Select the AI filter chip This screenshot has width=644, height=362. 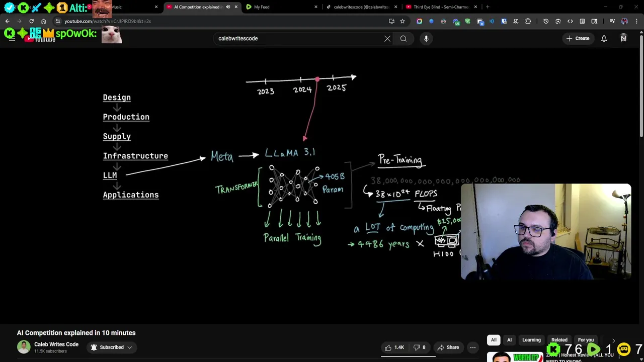[509, 340]
